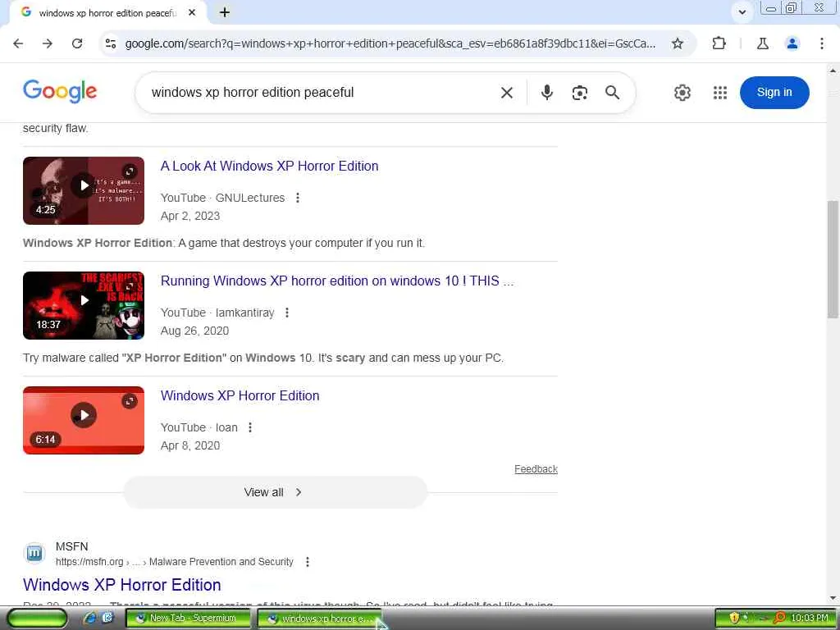This screenshot has width=840, height=630.
Task: Select the windows xp horror taskbar button
Action: 319,619
